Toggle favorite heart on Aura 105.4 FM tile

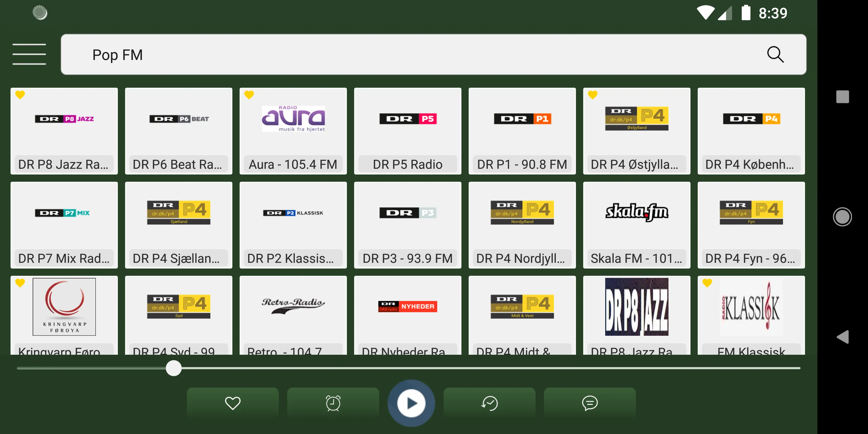pos(249,95)
